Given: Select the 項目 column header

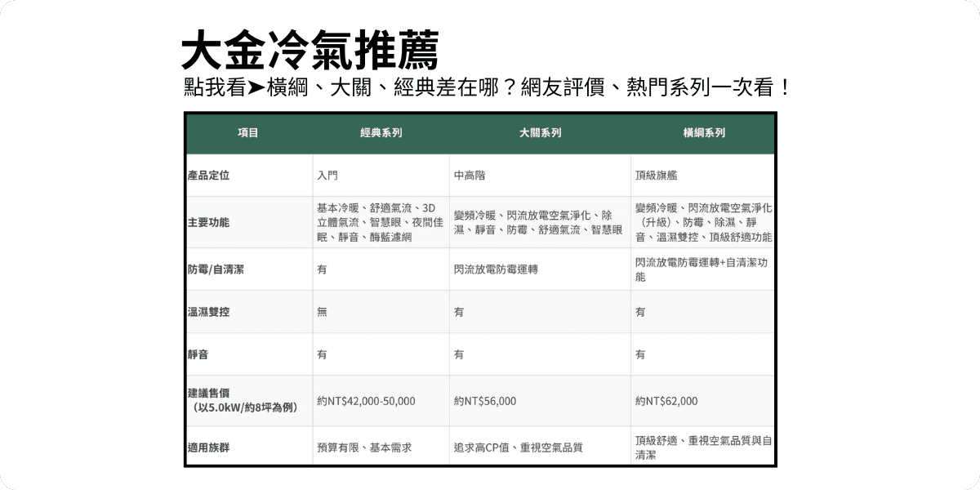Looking at the screenshot, I should click(248, 133).
